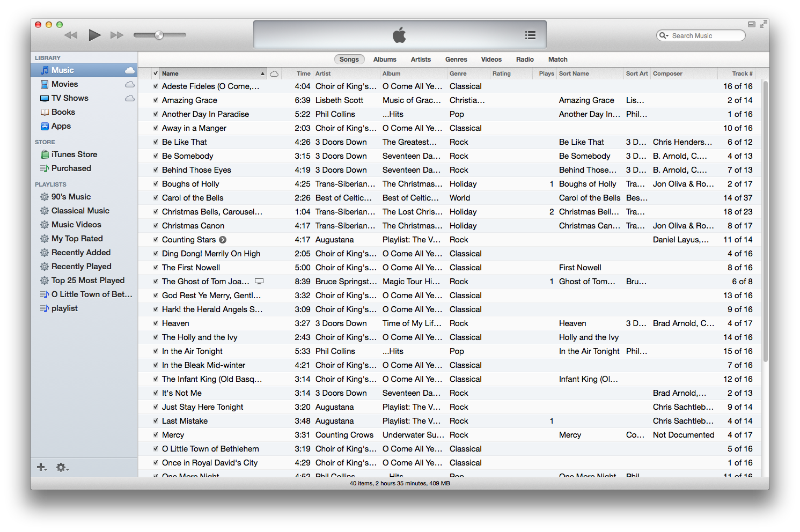The image size is (800, 532).
Task: Uncheck the Heaven song checkbox
Action: click(155, 323)
